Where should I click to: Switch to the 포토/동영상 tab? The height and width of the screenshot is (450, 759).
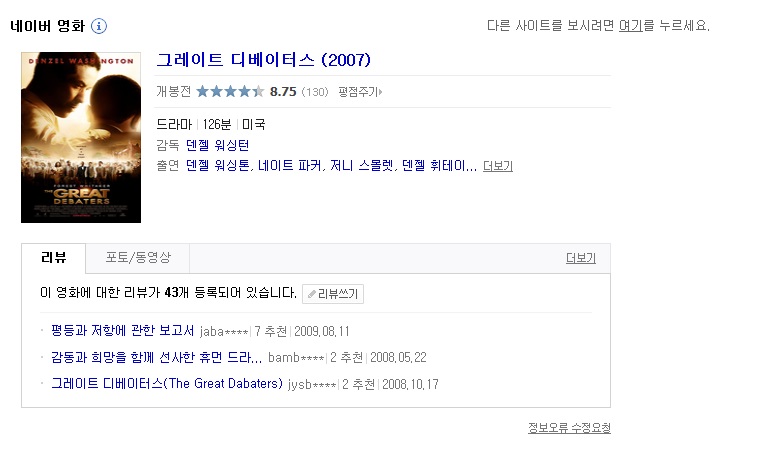[138, 258]
